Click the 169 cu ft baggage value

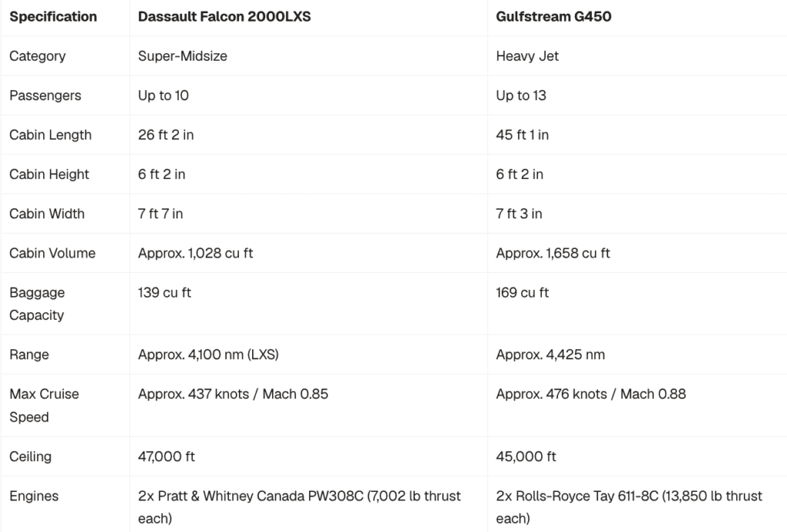pos(523,293)
